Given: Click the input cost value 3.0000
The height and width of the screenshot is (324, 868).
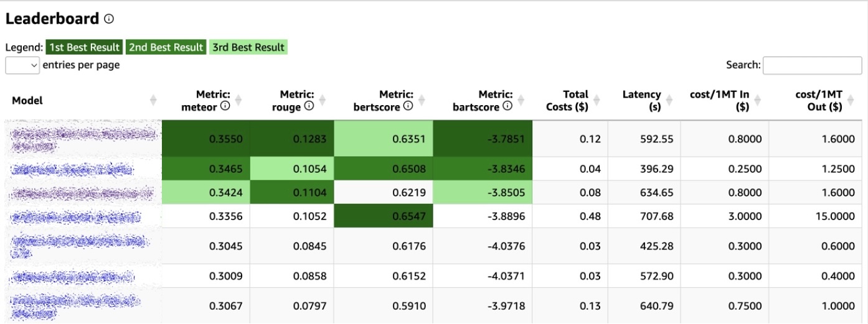Looking at the screenshot, I should click(x=745, y=216).
